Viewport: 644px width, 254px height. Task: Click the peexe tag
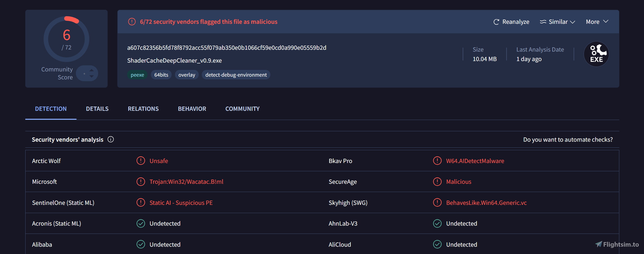[x=137, y=75]
